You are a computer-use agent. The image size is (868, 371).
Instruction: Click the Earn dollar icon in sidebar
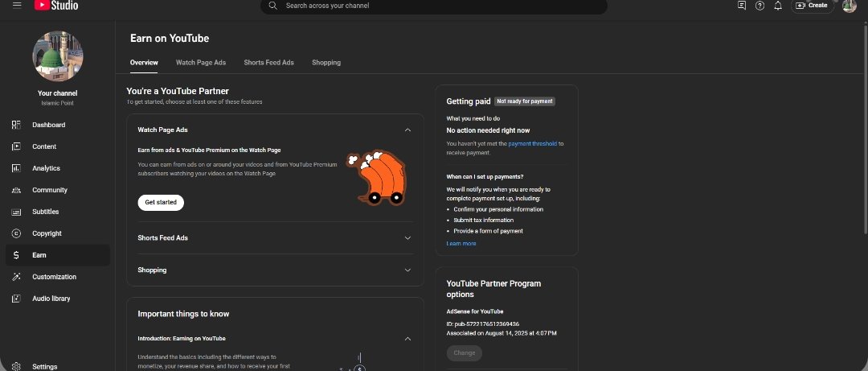coord(16,255)
